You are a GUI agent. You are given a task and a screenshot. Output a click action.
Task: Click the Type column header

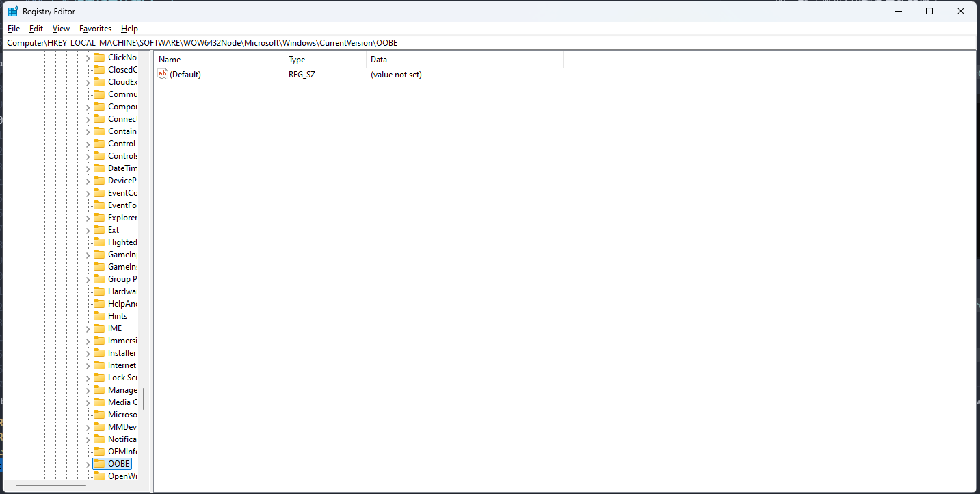click(296, 59)
